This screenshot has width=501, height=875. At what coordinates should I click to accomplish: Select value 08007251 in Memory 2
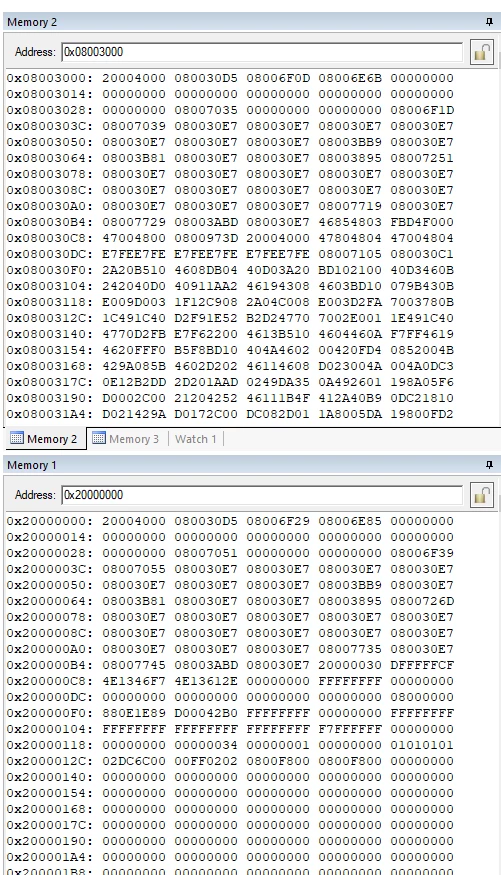point(422,158)
